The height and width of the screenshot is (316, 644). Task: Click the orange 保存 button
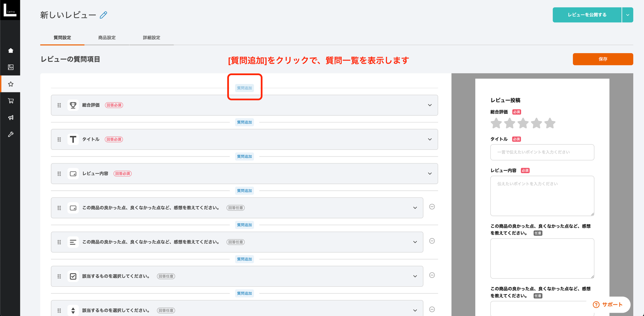coord(603,59)
